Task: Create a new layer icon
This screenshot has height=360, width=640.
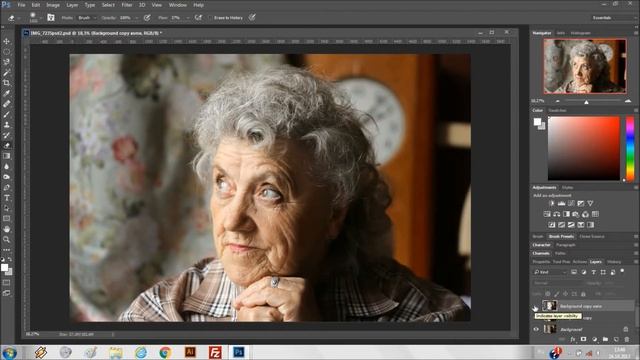Action: click(x=616, y=339)
